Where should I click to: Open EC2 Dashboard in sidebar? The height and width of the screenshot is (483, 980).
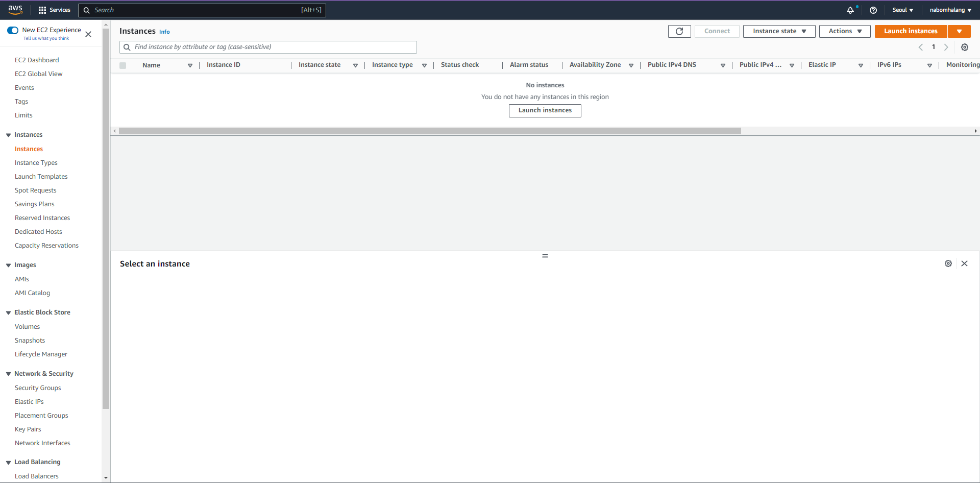click(37, 60)
